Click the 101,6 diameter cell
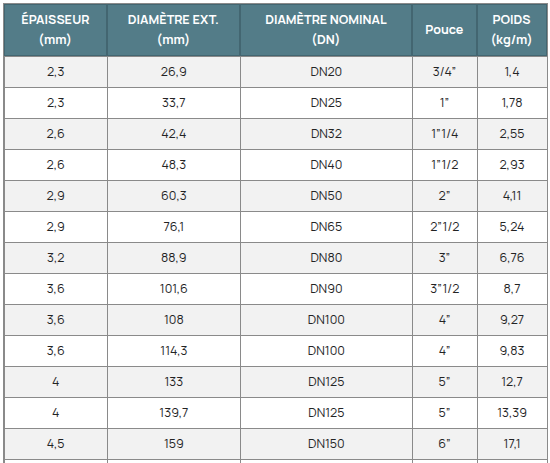The image size is (550, 463). point(174,289)
